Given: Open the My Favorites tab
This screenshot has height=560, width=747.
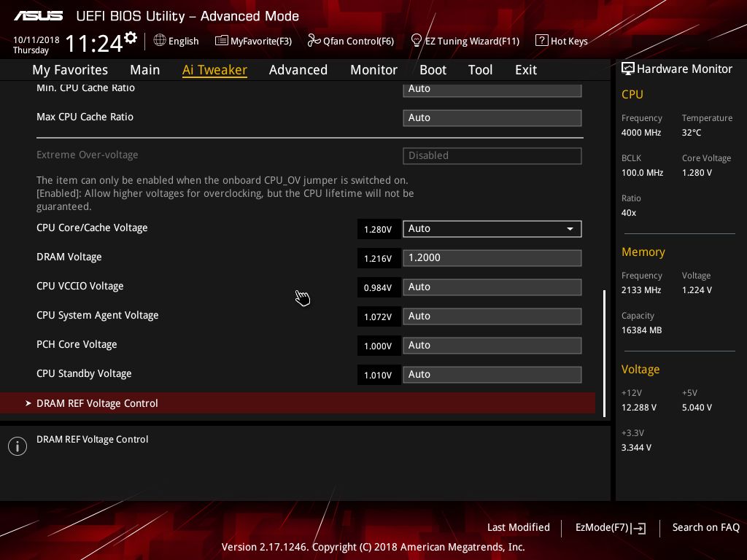Looking at the screenshot, I should pos(70,70).
